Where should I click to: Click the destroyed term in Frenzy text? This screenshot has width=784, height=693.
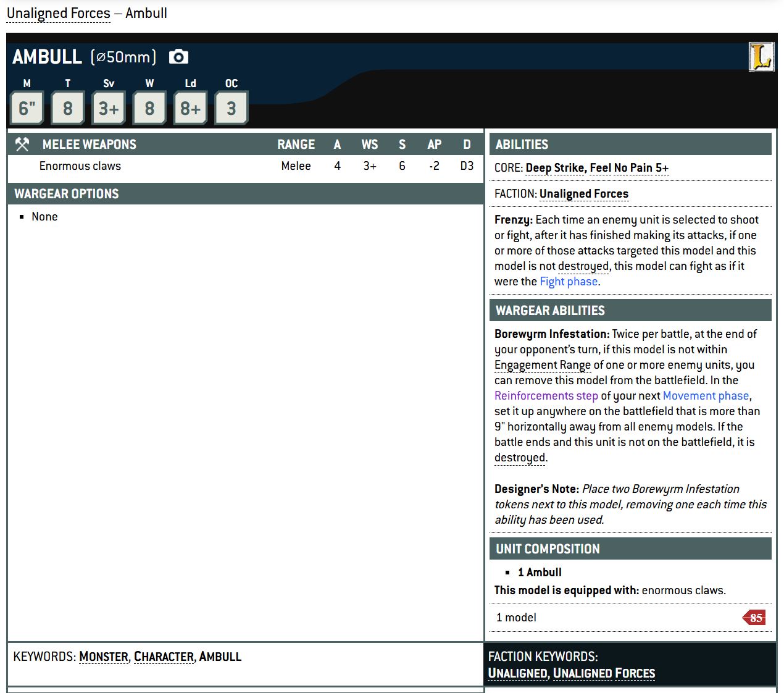(583, 266)
